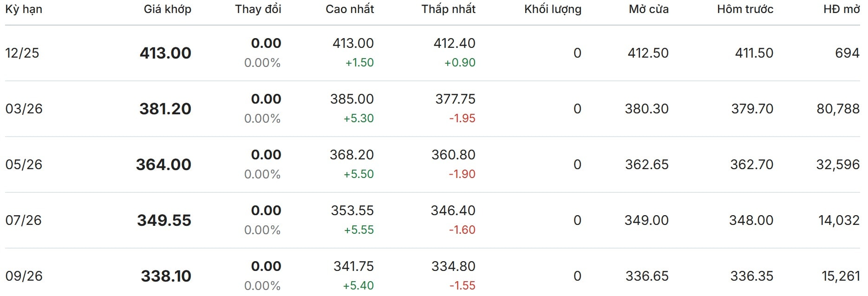This screenshot has width=868, height=296.
Task: Click the matched price 381.20
Action: point(165,109)
